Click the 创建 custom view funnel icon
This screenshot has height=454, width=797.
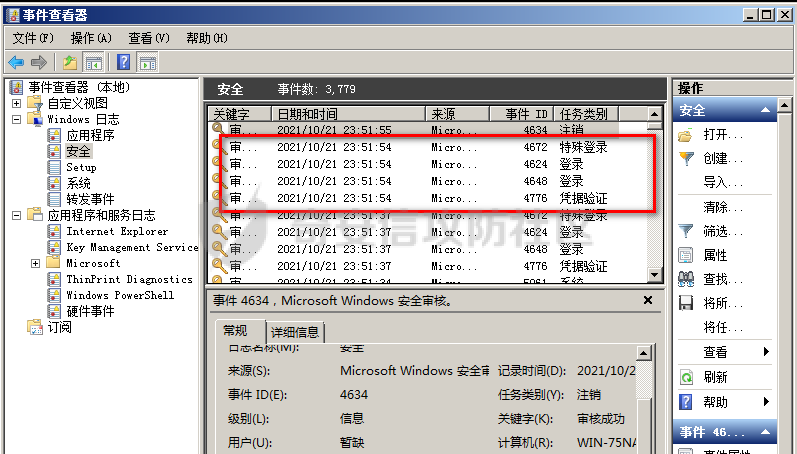point(686,159)
